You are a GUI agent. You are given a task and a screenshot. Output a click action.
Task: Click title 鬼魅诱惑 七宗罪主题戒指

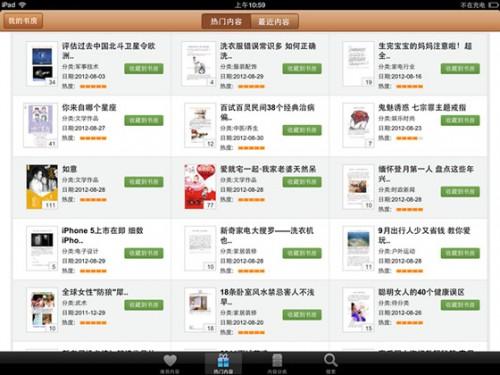point(422,108)
